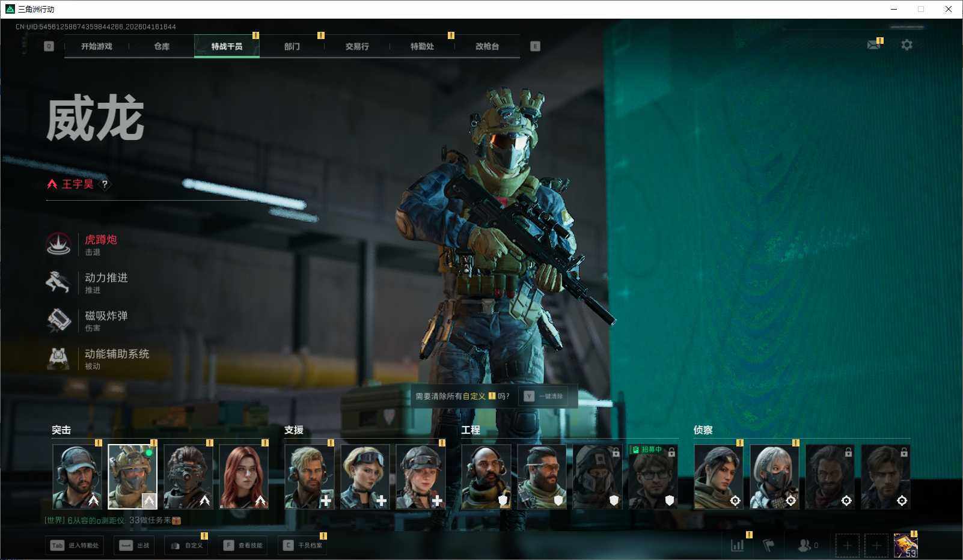Click the 进入特勤处 button

(75, 546)
